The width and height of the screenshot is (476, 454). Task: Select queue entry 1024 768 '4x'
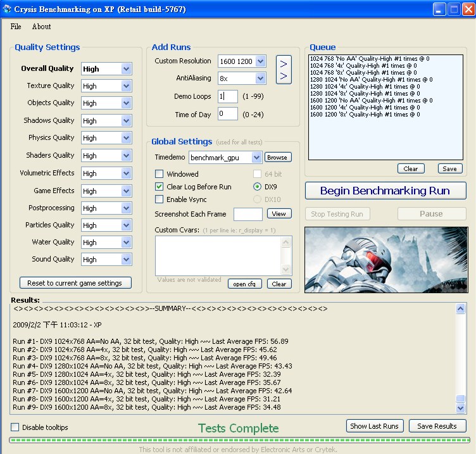[363, 66]
